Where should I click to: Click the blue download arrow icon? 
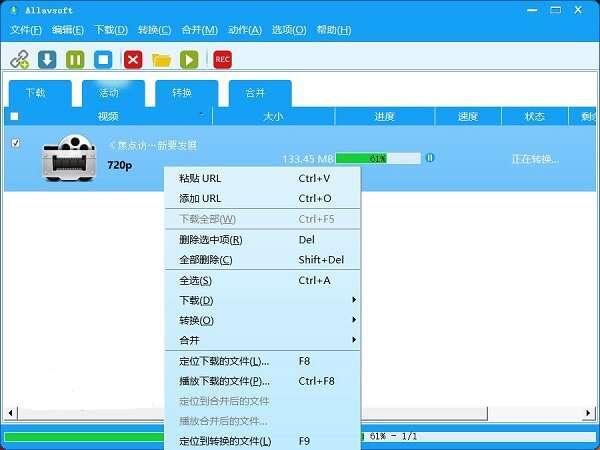tap(47, 59)
